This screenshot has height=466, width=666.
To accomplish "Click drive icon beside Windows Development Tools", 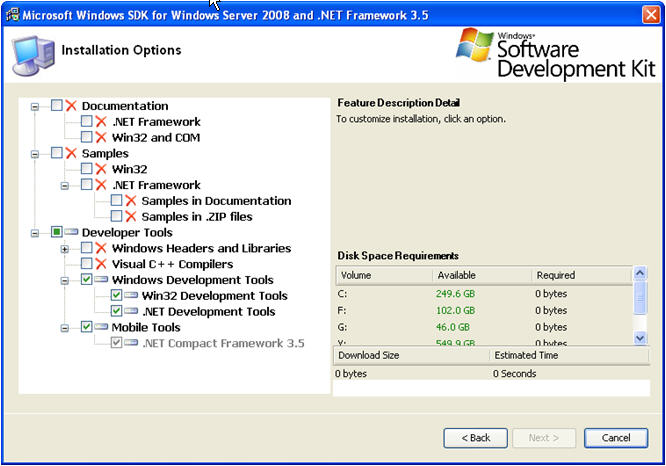I will 101,280.
